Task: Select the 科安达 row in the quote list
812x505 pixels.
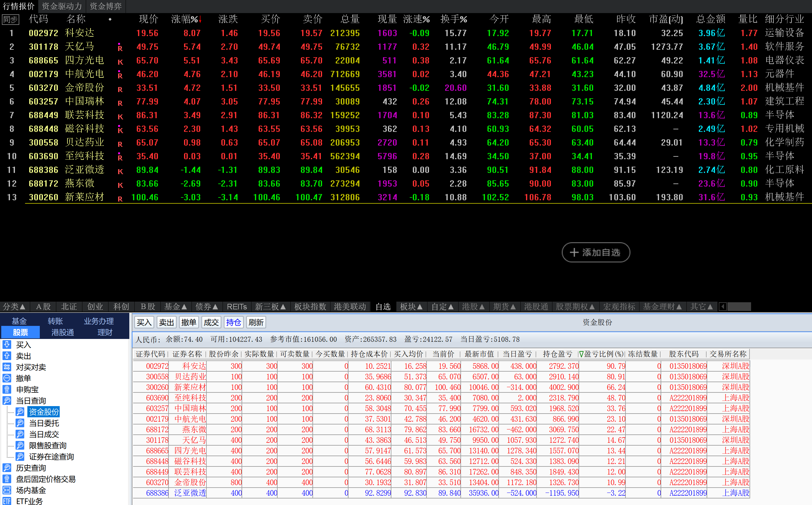Action: click(406, 33)
